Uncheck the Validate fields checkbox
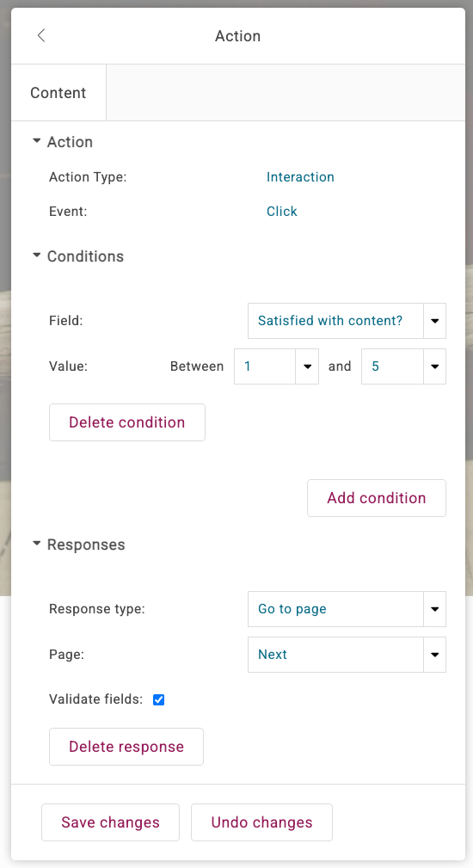This screenshot has width=473, height=868. 159,699
